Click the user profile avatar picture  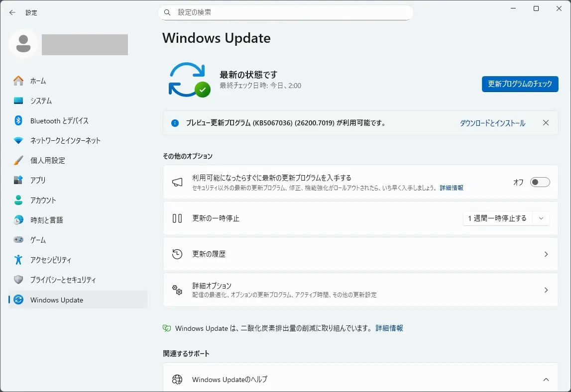[x=23, y=44]
